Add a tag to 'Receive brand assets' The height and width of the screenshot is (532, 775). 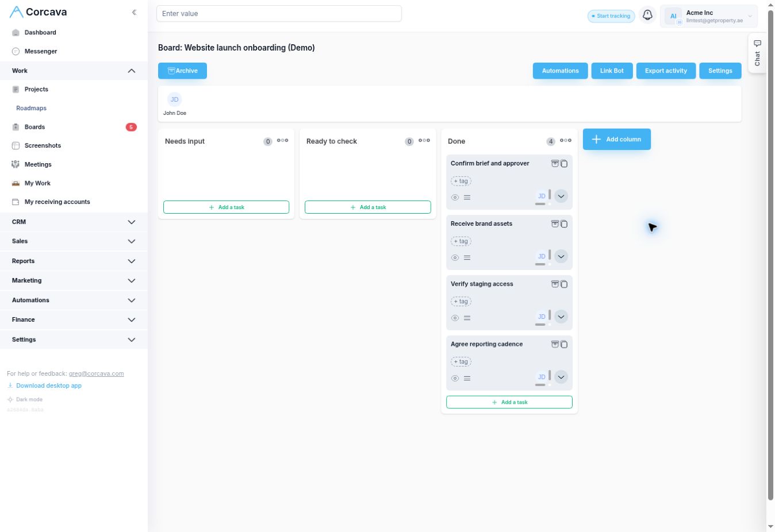pyautogui.click(x=461, y=241)
